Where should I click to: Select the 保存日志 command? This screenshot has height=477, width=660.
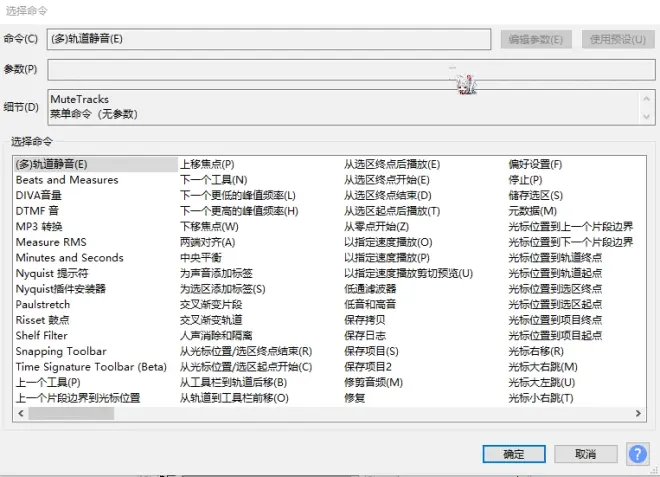[365, 336]
